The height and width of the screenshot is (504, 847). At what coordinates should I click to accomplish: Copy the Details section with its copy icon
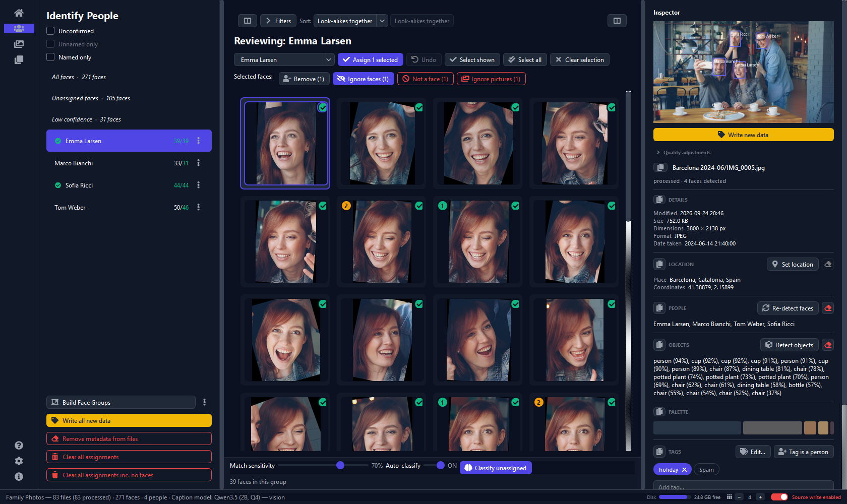(659, 200)
